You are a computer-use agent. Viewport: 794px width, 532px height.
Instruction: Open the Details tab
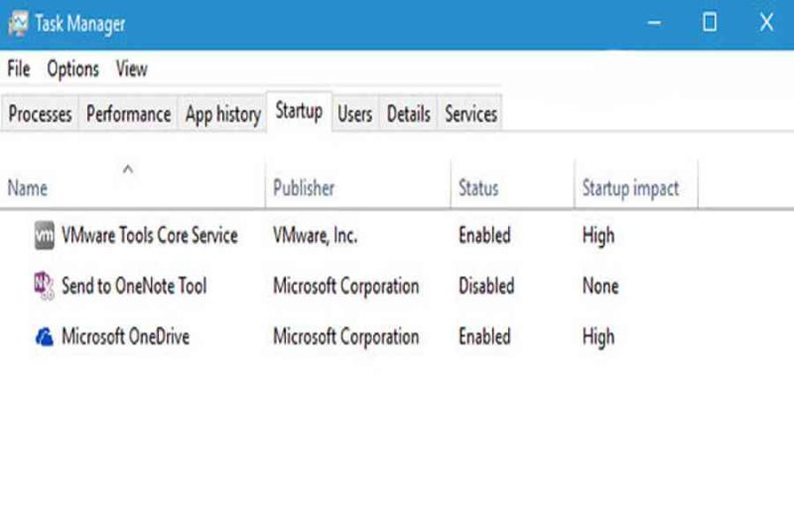[409, 113]
